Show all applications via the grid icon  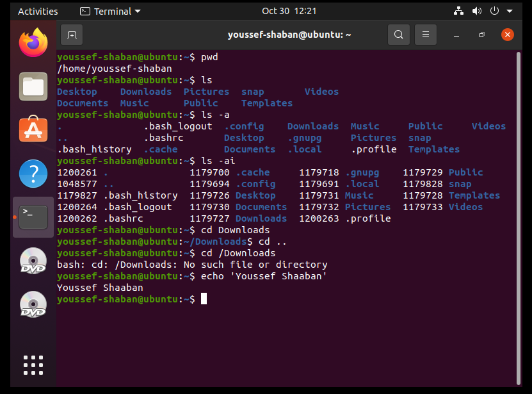coord(33,365)
